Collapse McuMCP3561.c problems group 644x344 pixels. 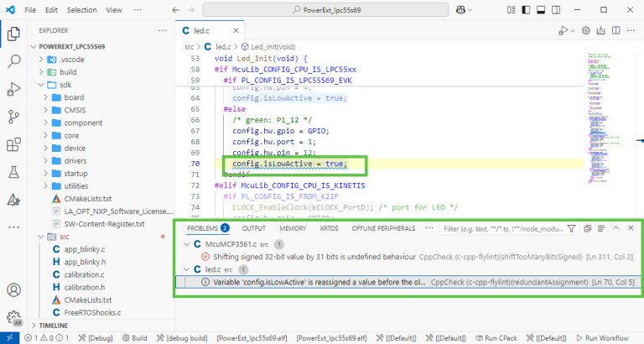click(x=186, y=244)
